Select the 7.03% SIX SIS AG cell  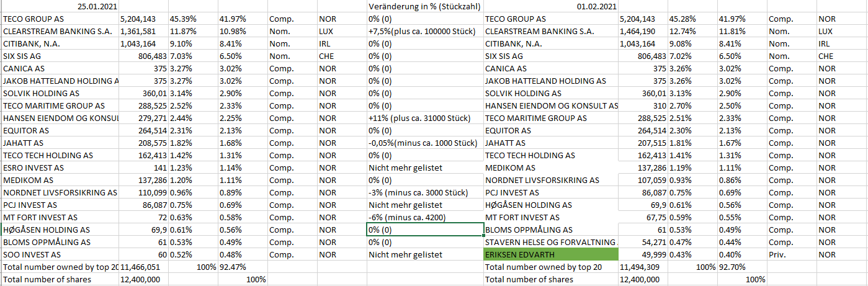[x=192, y=56]
